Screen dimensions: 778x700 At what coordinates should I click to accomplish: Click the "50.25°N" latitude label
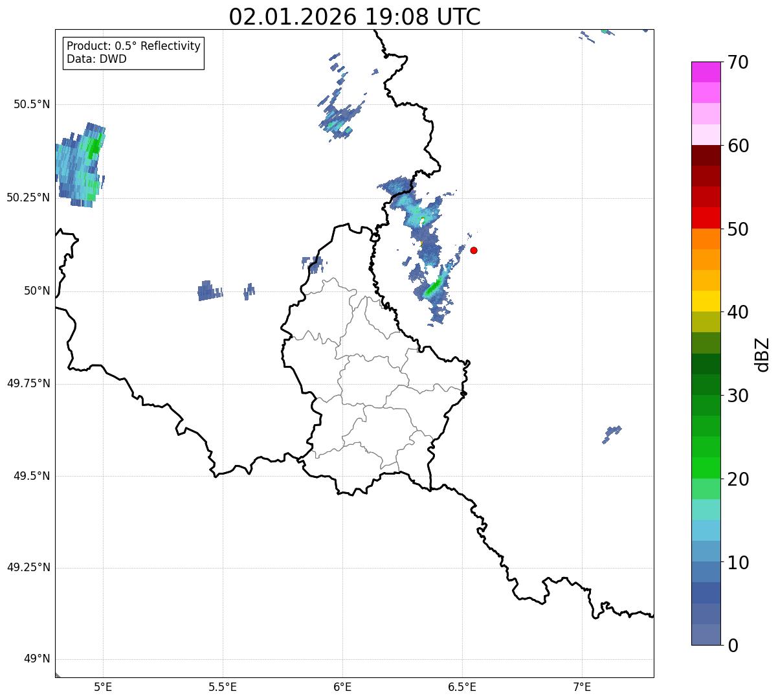click(28, 198)
